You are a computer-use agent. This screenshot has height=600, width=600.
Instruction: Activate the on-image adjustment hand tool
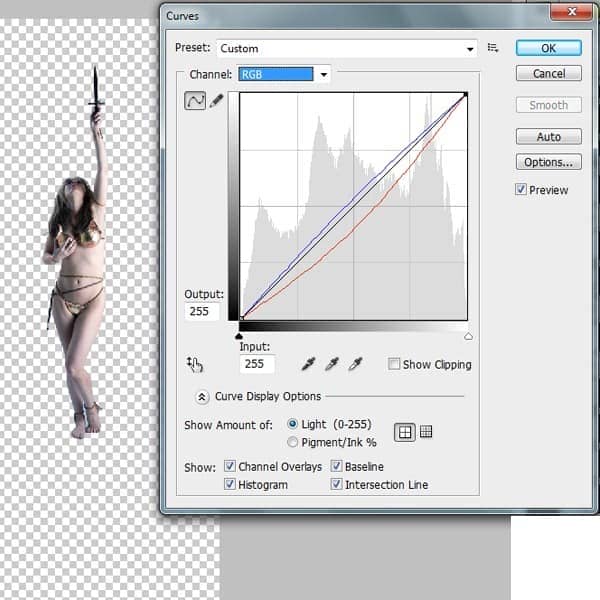(x=194, y=364)
